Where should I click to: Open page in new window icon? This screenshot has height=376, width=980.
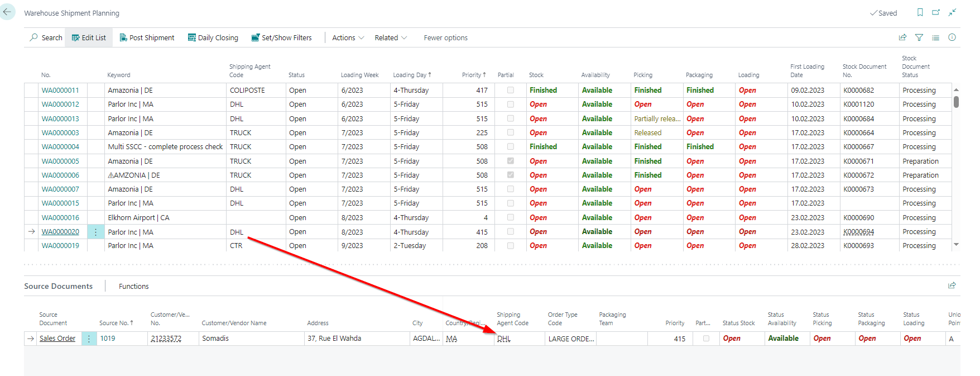click(936, 12)
